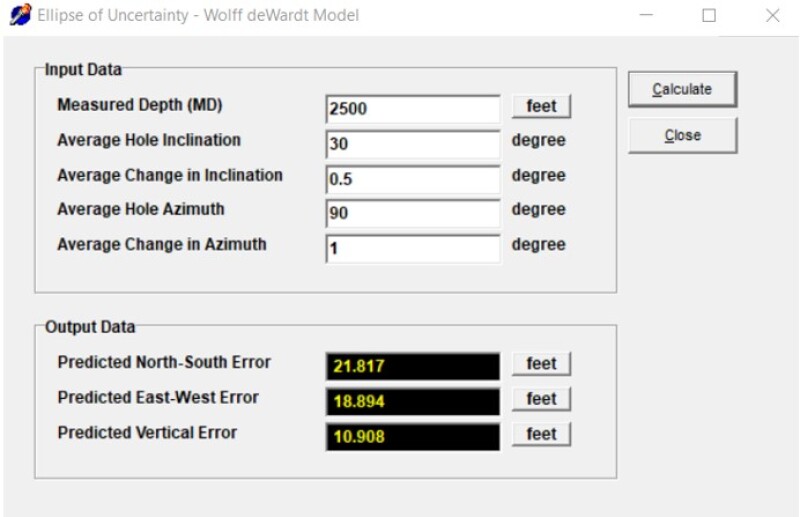
Task: Click the Close button below Calculate
Action: pyautogui.click(x=682, y=135)
